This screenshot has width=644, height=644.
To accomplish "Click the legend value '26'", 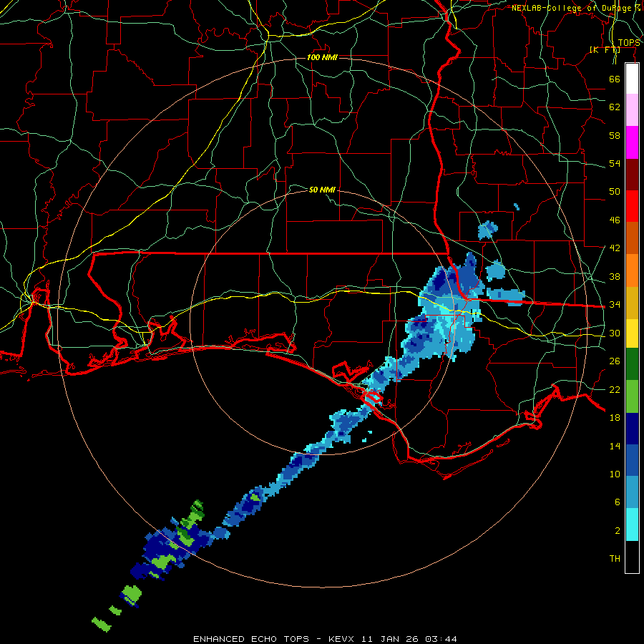I will click(x=615, y=361).
